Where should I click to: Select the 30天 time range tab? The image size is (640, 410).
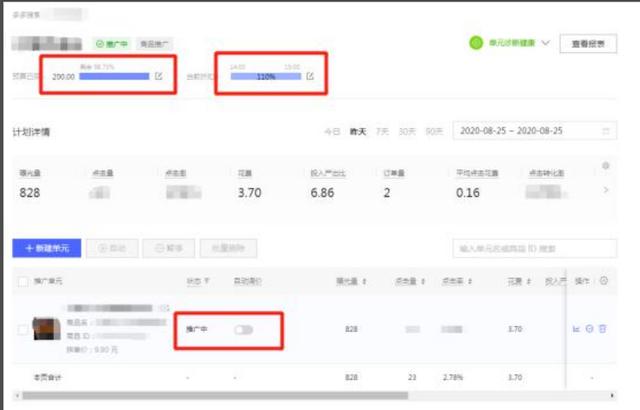point(407,131)
